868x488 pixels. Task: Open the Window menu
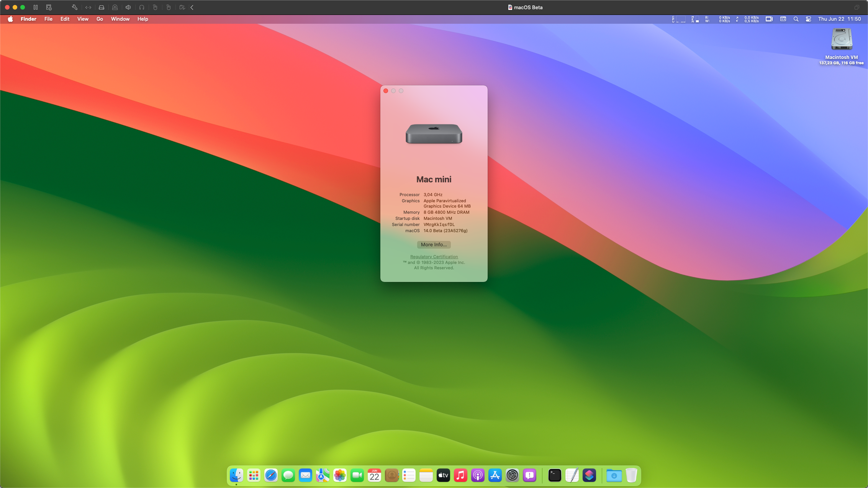coord(120,19)
